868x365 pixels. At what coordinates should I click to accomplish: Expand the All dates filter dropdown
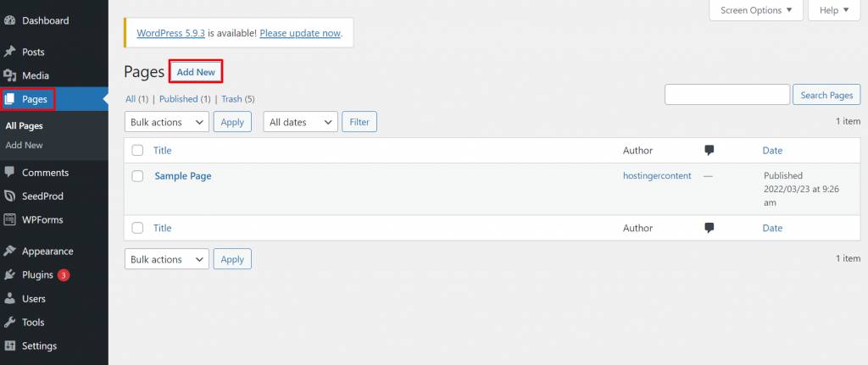pos(301,122)
